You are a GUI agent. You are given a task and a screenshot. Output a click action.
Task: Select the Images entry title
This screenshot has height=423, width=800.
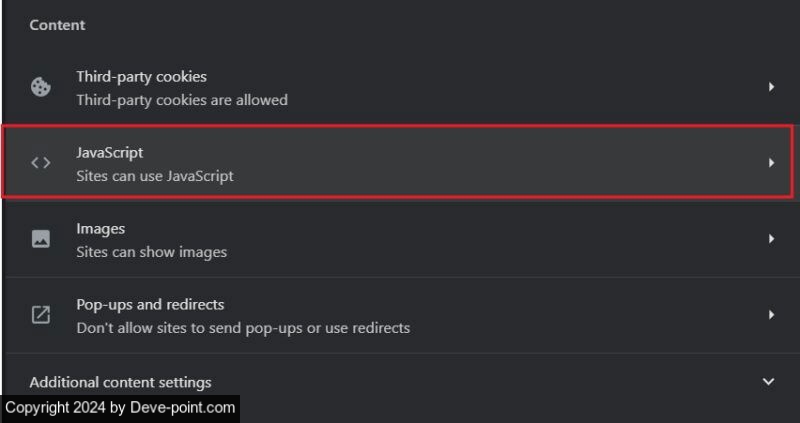coord(100,228)
